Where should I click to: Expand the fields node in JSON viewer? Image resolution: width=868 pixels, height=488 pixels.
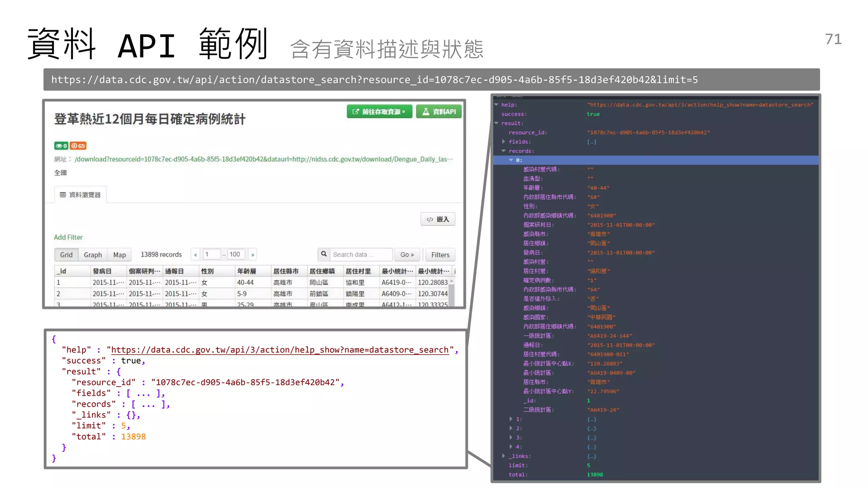pos(504,141)
